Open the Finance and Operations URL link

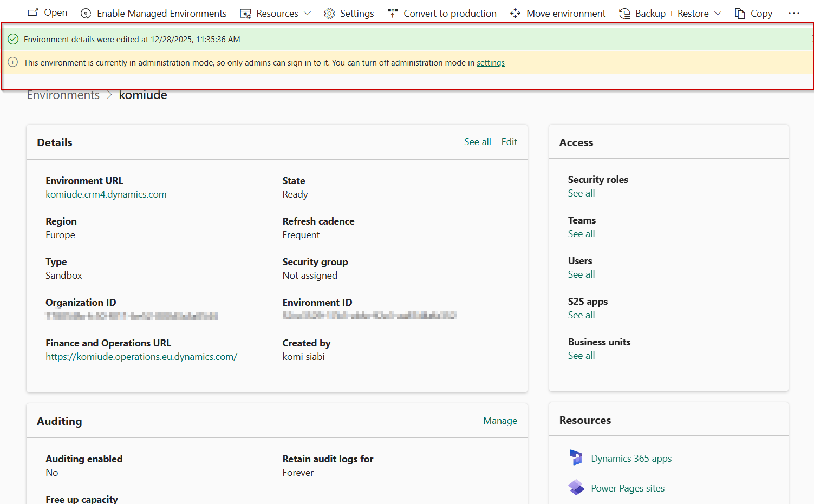coord(141,357)
